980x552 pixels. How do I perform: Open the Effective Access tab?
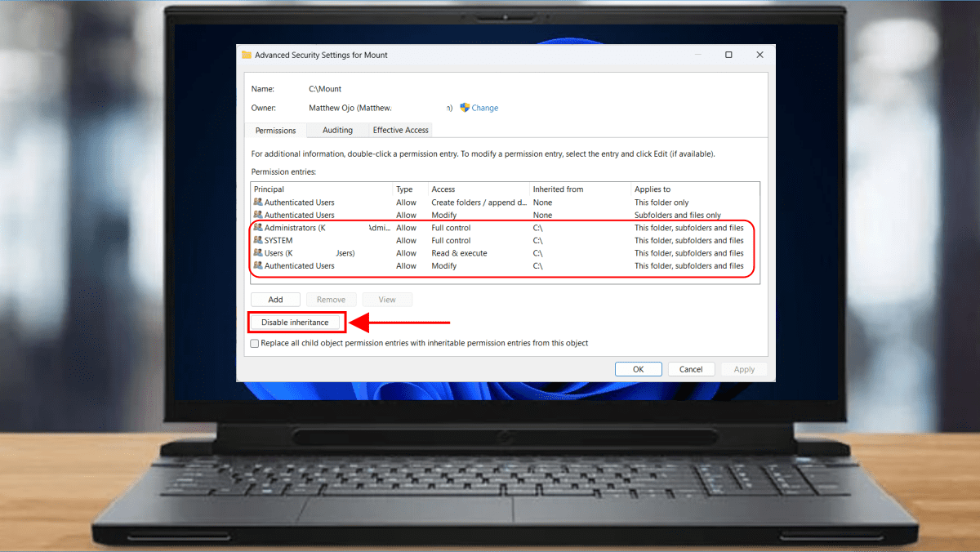pos(400,130)
